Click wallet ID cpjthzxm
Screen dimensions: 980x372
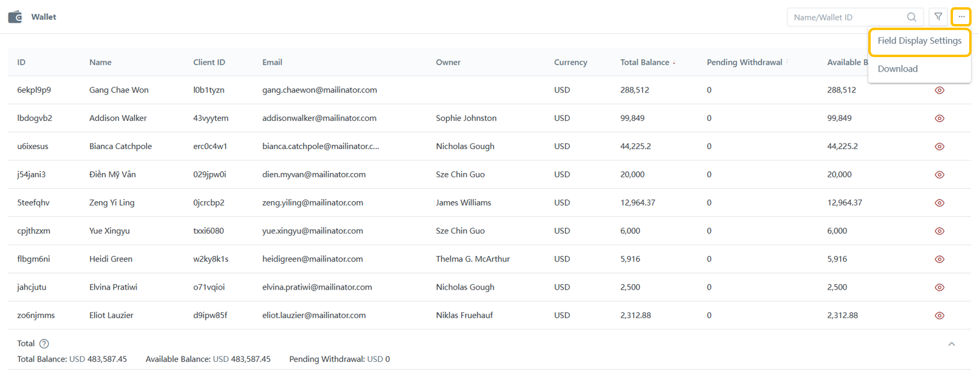tap(34, 231)
